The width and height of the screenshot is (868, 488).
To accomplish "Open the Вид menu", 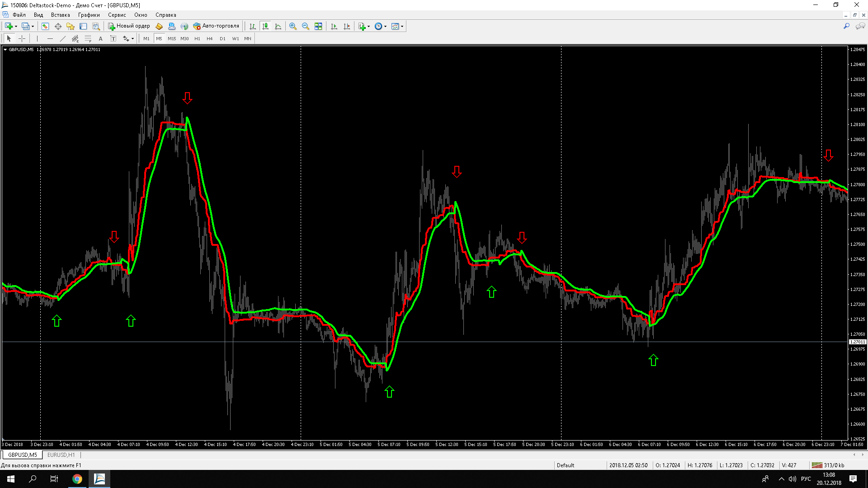I will [x=38, y=15].
